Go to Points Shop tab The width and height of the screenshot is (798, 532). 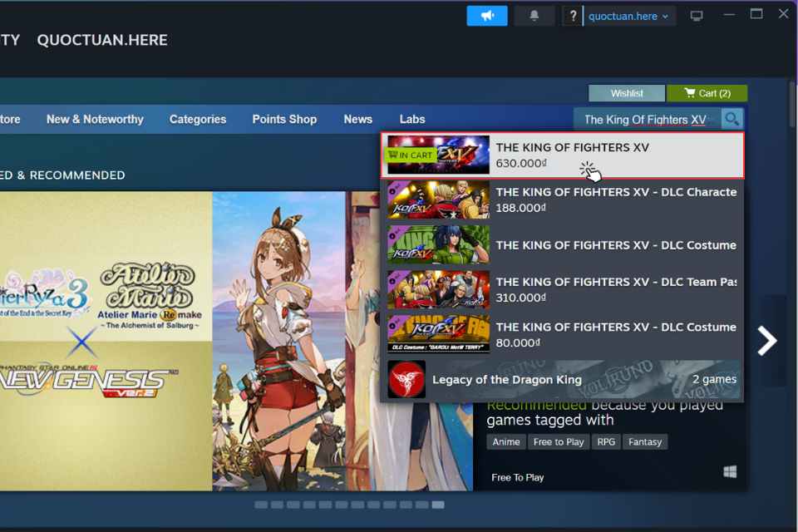click(x=284, y=119)
